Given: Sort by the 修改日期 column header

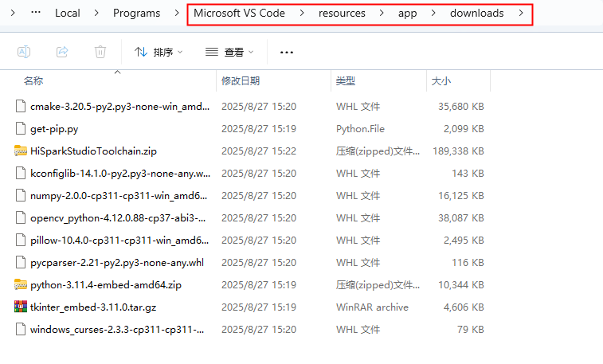Looking at the screenshot, I should (x=240, y=80).
